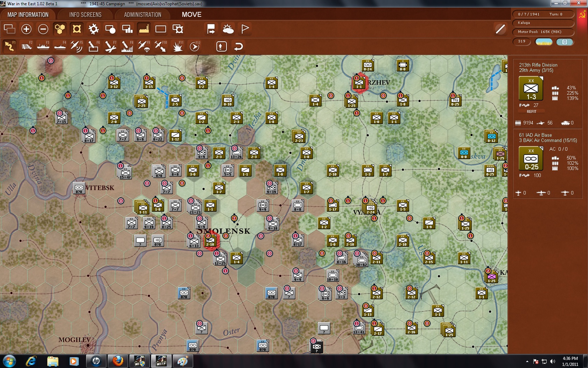
Task: Select the F7 bomb airfield mode
Action: click(x=110, y=46)
